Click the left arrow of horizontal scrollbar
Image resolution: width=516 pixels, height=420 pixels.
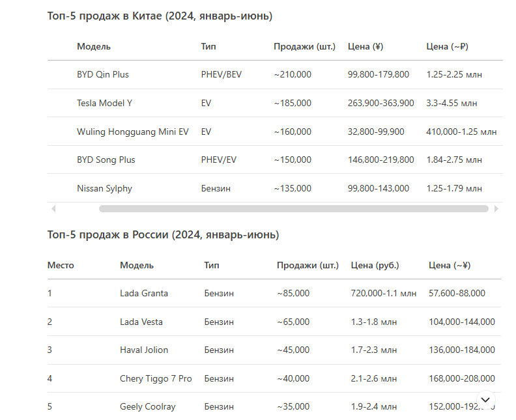pos(53,209)
